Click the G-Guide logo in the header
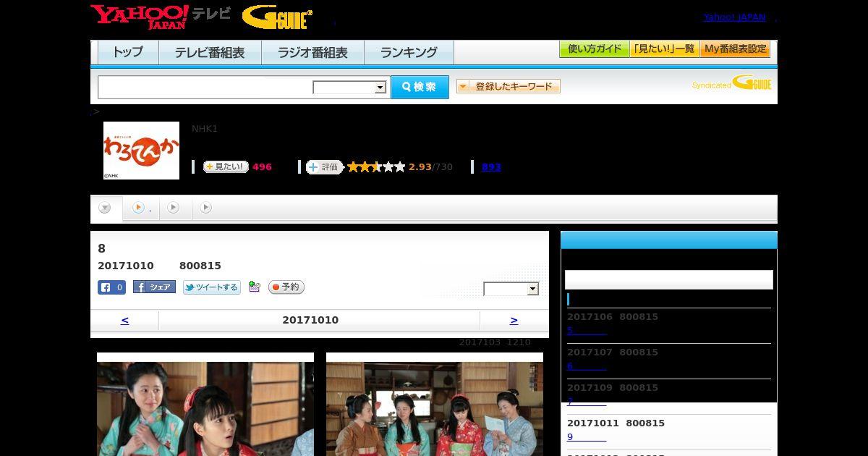The width and height of the screenshot is (868, 456). (278, 17)
